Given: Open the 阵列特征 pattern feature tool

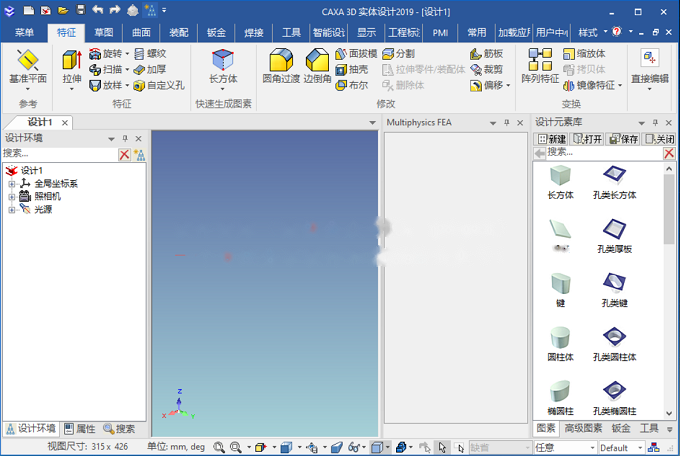Looking at the screenshot, I should [540, 66].
